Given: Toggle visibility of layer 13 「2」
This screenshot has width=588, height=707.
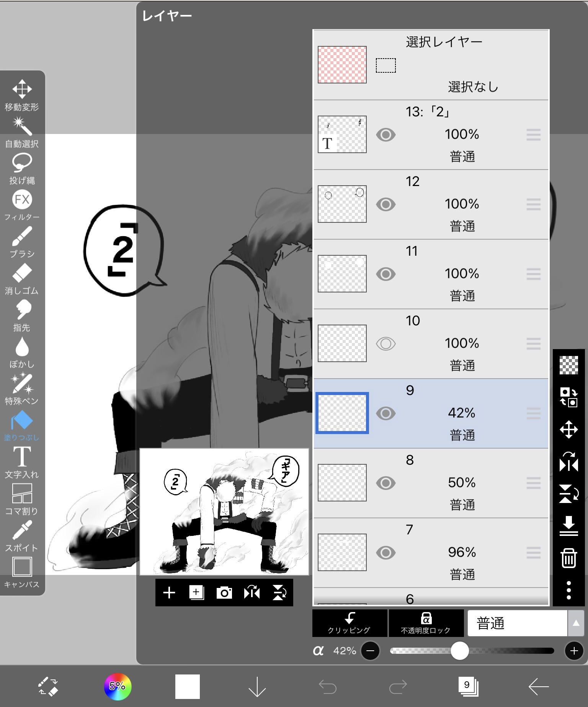Looking at the screenshot, I should click(386, 135).
